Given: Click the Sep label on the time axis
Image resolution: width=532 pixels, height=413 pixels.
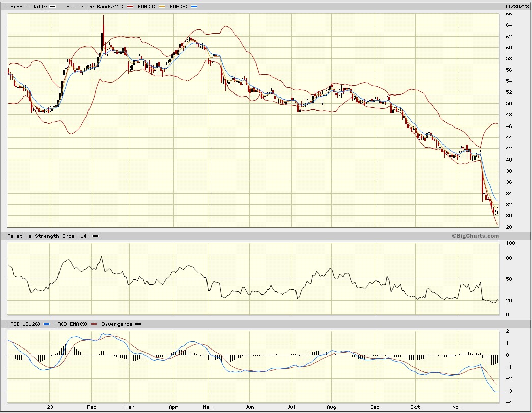Looking at the screenshot, I should 375,407.
